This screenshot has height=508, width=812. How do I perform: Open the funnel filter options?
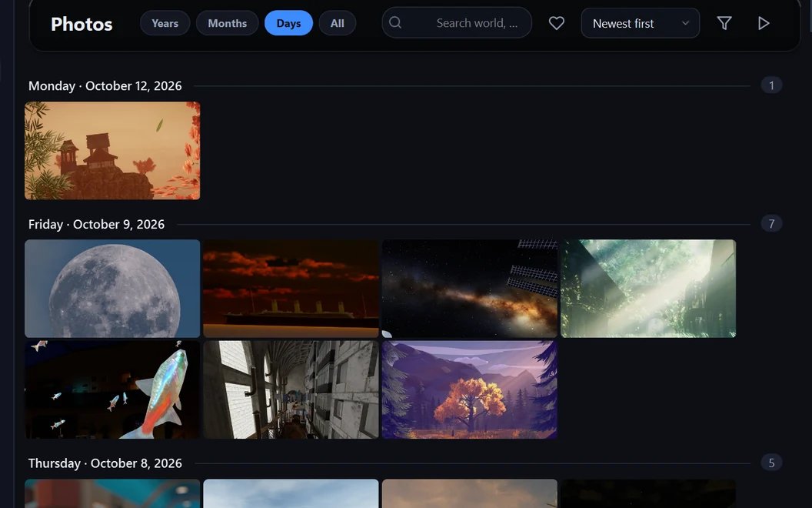coord(724,23)
